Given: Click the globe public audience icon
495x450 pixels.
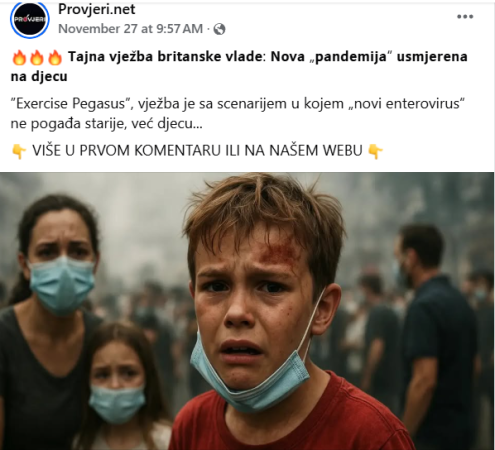Looking at the screenshot, I should coord(219,29).
